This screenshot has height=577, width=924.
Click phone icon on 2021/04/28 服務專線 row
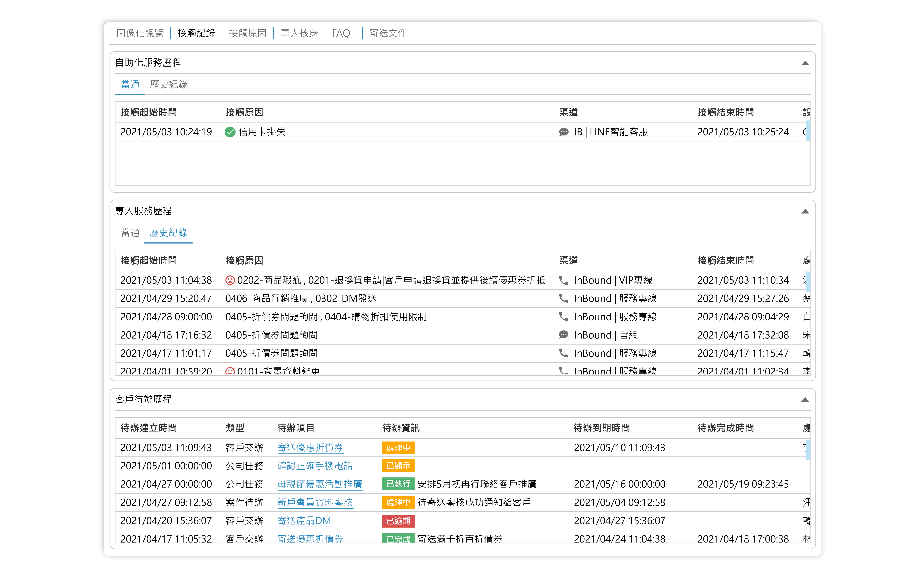[x=564, y=317]
